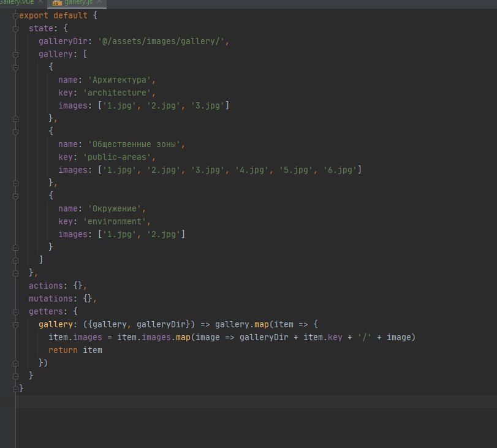
Task: Click fold marker at final closing brace
Action: pos(15,389)
